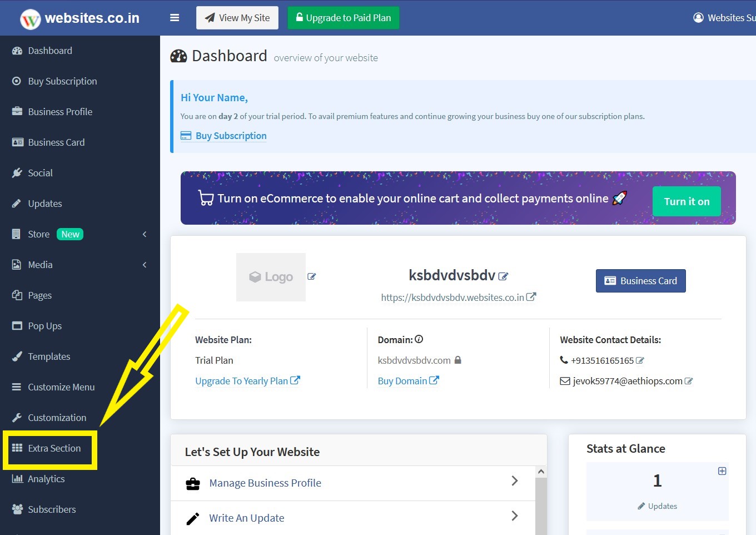Click the lock icon beside ksbdvdvsbdv.com
This screenshot has width=756, height=535.
(458, 360)
